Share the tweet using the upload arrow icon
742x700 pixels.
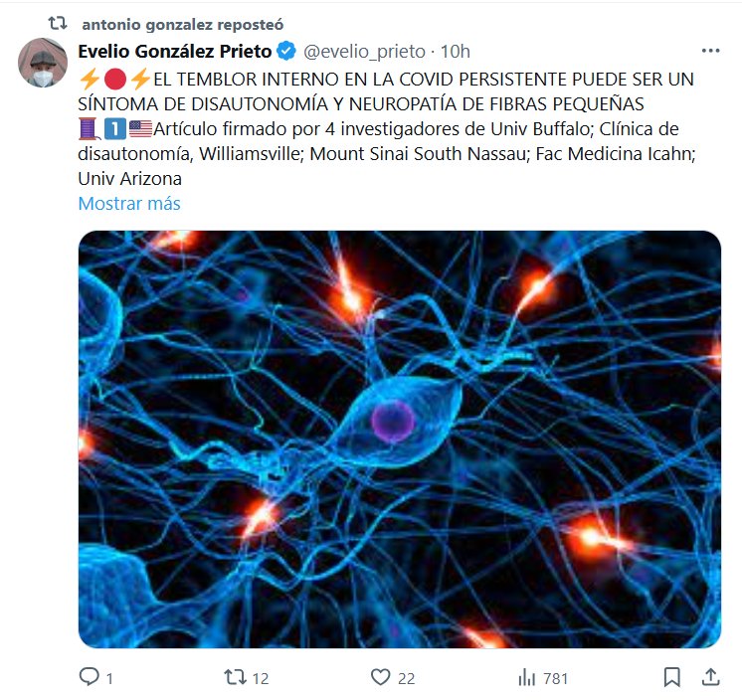pyautogui.click(x=710, y=677)
